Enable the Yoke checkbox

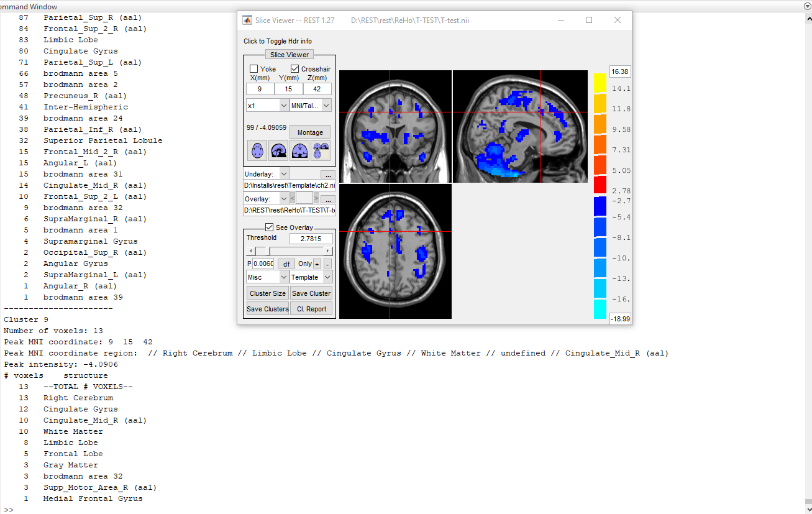(253, 69)
